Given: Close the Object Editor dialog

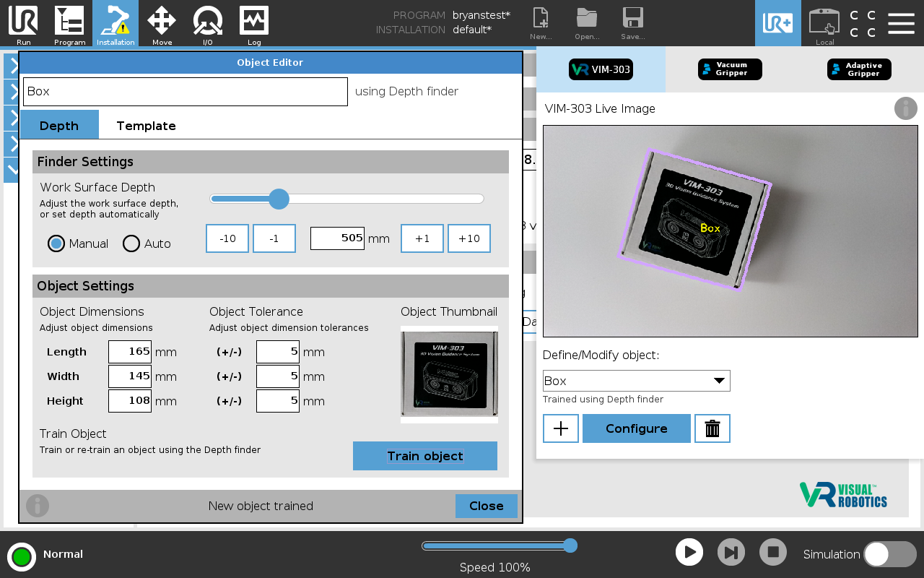Looking at the screenshot, I should 487,506.
